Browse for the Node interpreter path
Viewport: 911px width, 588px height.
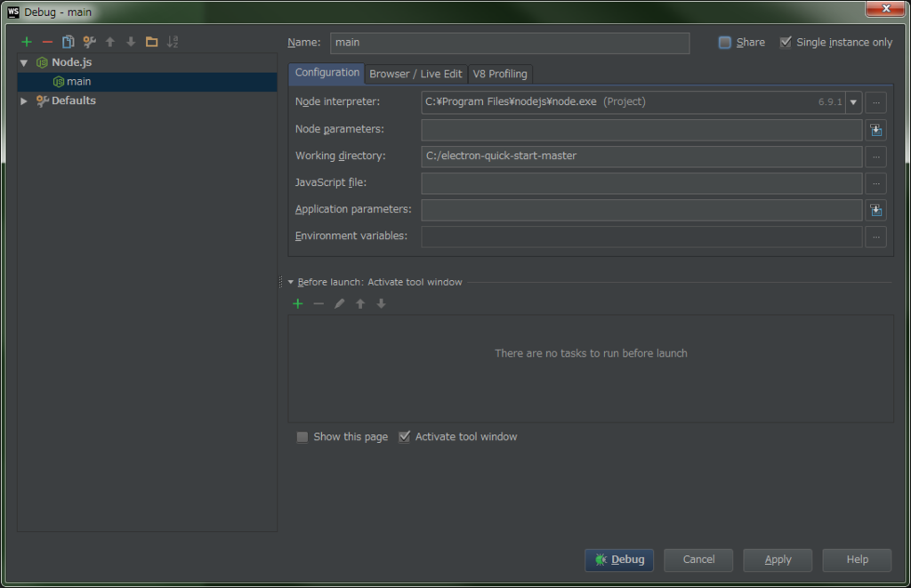(x=875, y=102)
